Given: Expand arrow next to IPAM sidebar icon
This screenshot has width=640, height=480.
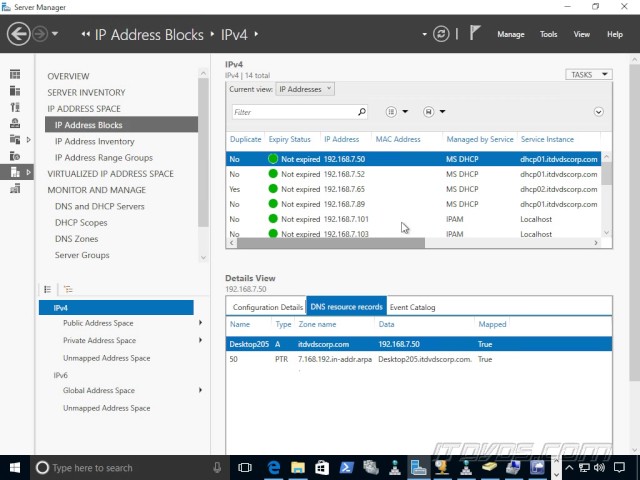Looking at the screenshot, I should [28, 172].
